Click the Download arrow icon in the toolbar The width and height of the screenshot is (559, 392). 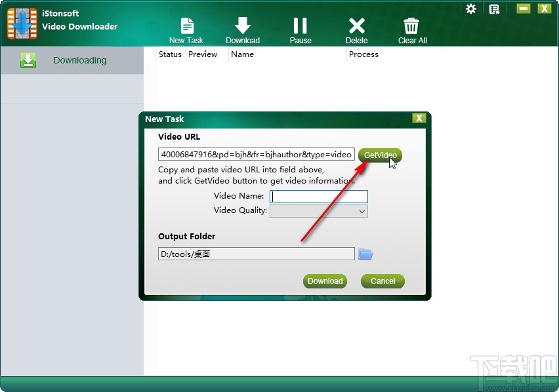(x=243, y=26)
